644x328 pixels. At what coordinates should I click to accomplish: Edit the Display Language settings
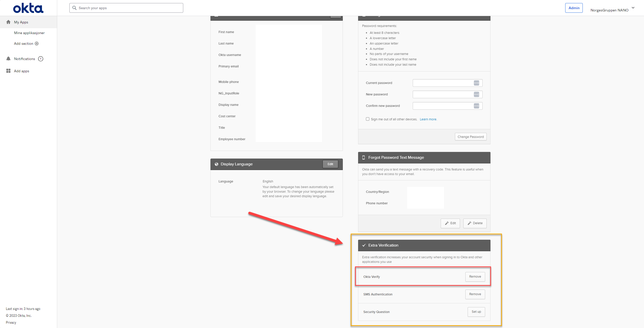[330, 164]
